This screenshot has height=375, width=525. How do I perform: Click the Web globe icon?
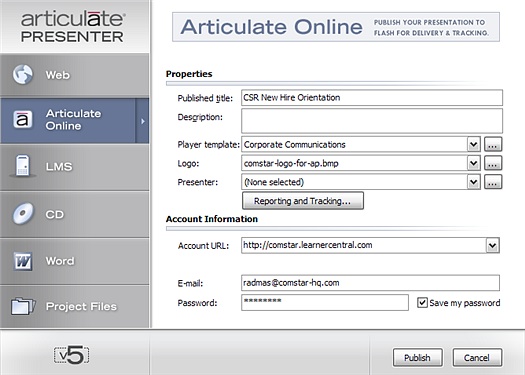pyautogui.click(x=23, y=74)
